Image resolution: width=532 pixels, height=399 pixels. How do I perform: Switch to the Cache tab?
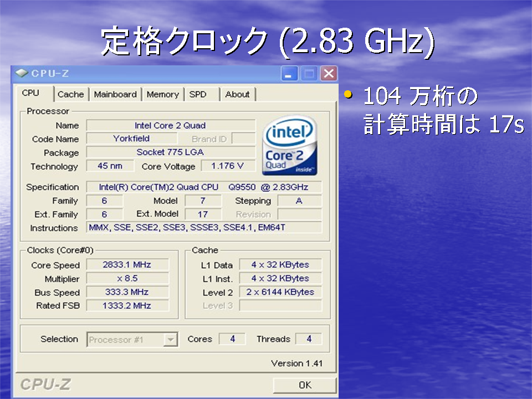click(71, 94)
